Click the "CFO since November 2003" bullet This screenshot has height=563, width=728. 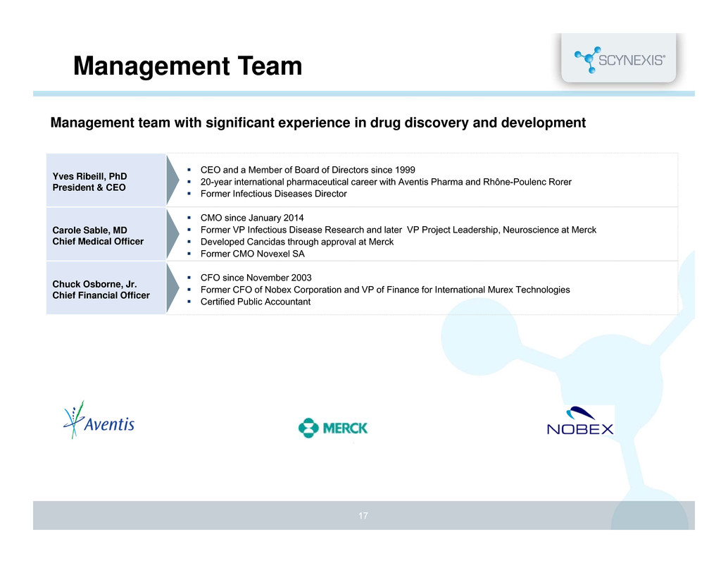[x=256, y=277]
